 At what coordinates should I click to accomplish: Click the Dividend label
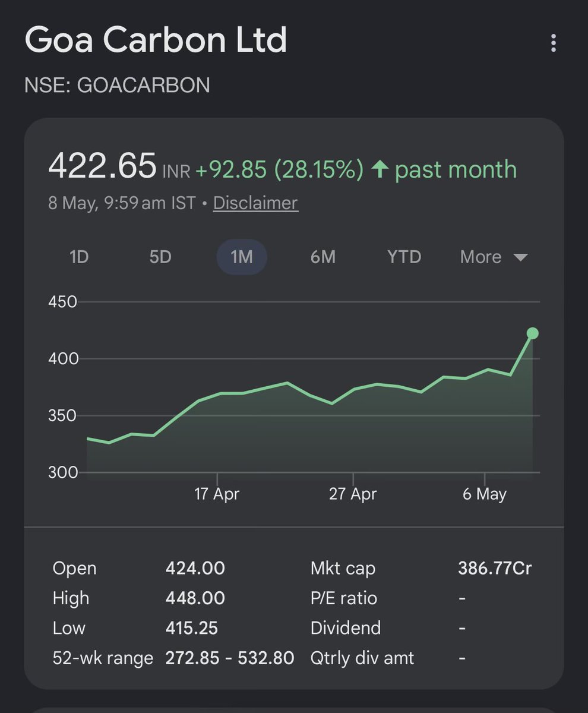pos(346,628)
